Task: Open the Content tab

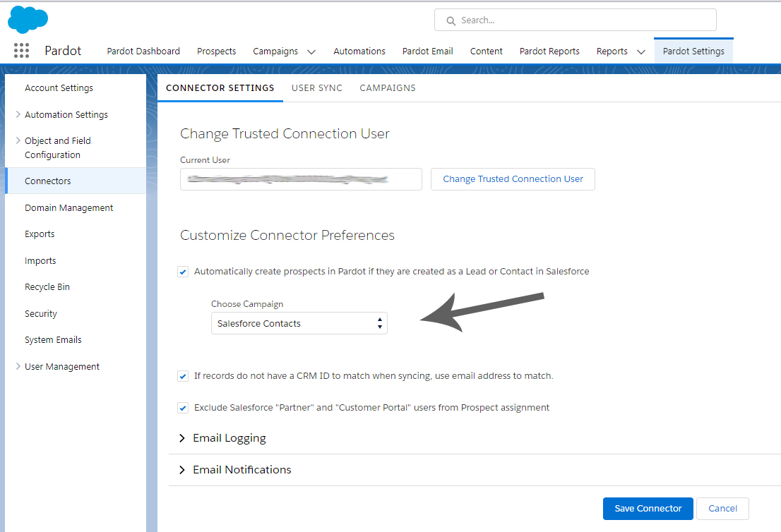Action: click(x=486, y=52)
